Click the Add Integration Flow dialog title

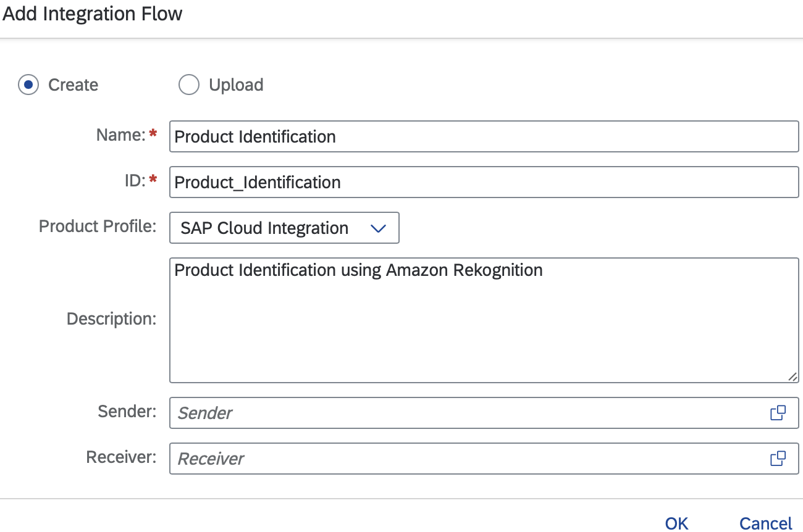click(x=93, y=14)
